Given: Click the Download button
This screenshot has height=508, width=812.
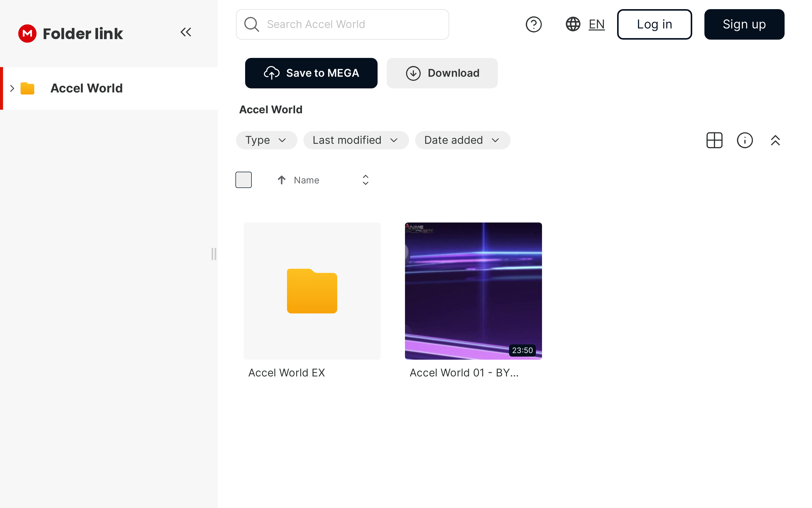Looking at the screenshot, I should pyautogui.click(x=442, y=73).
